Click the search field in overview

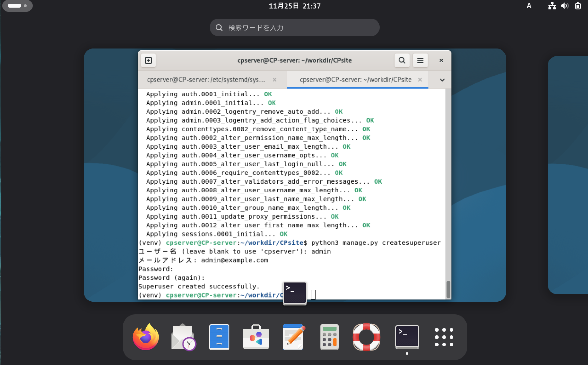[294, 28]
